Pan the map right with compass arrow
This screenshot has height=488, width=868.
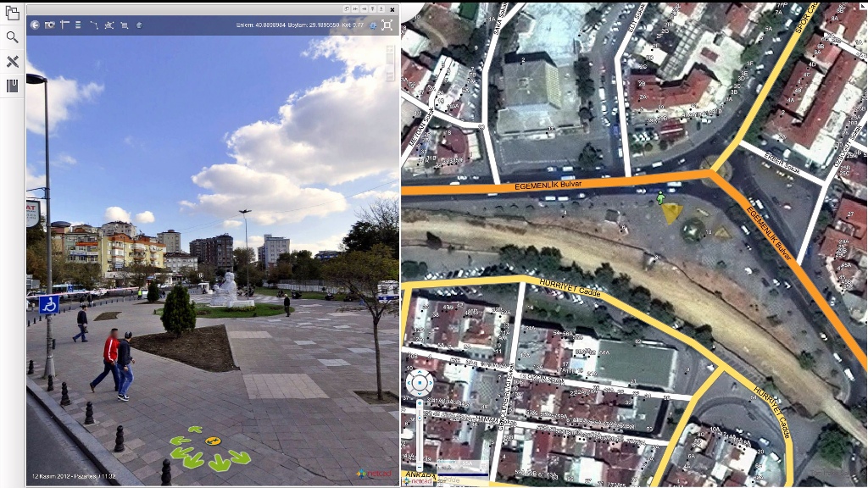pos(430,384)
